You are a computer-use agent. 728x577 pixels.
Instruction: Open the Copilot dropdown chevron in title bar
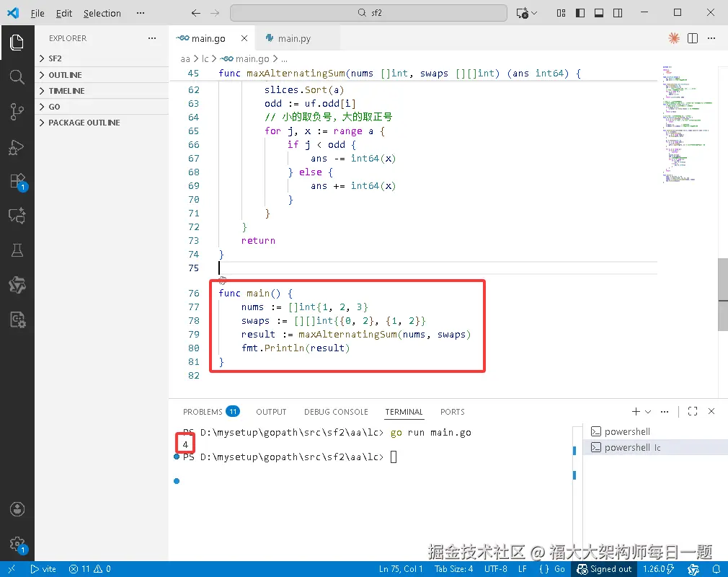coord(534,13)
